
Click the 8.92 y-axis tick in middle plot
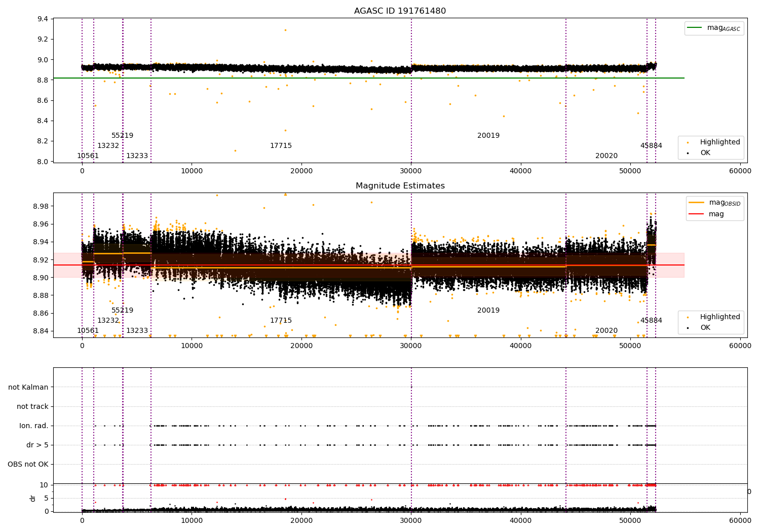click(x=41, y=259)
